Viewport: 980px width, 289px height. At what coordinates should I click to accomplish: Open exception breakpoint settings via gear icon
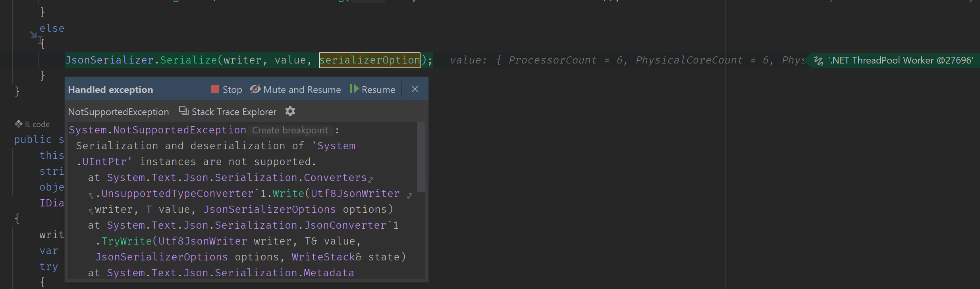[x=290, y=112]
